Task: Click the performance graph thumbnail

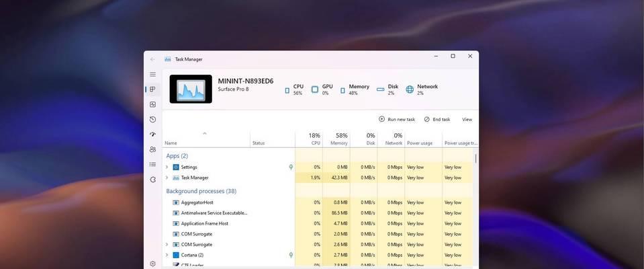Action: click(x=191, y=89)
